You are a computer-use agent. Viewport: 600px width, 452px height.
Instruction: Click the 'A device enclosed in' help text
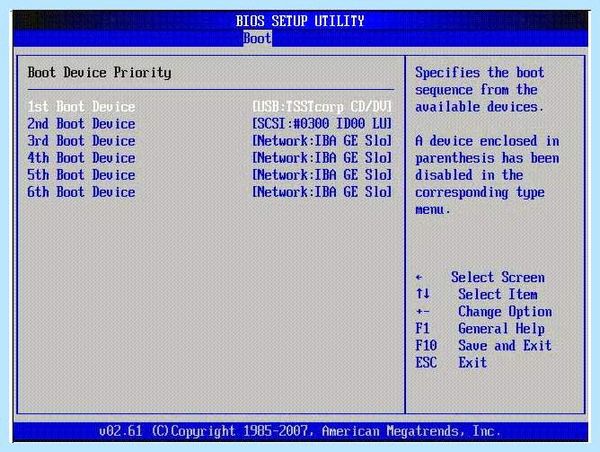coord(487,141)
